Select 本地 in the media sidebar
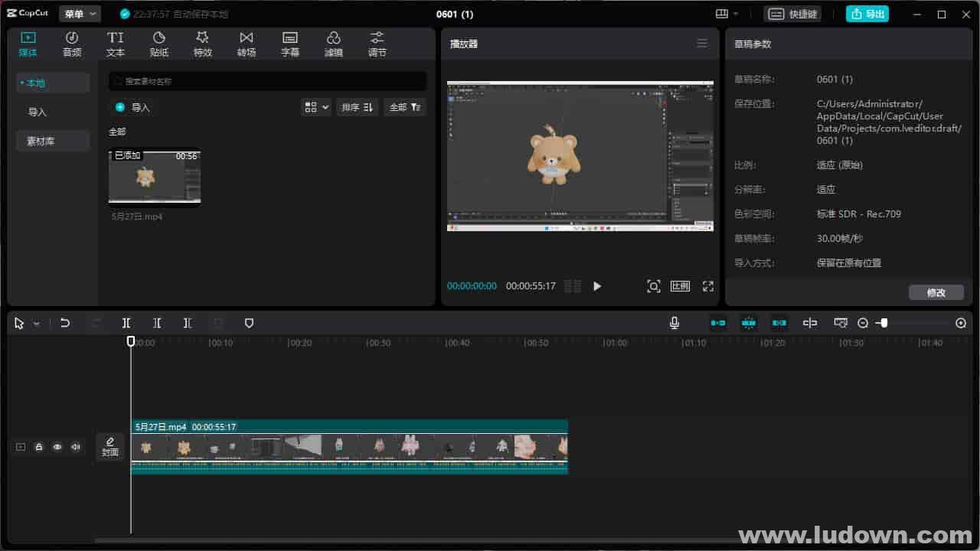The height and width of the screenshot is (551, 980). [52, 83]
